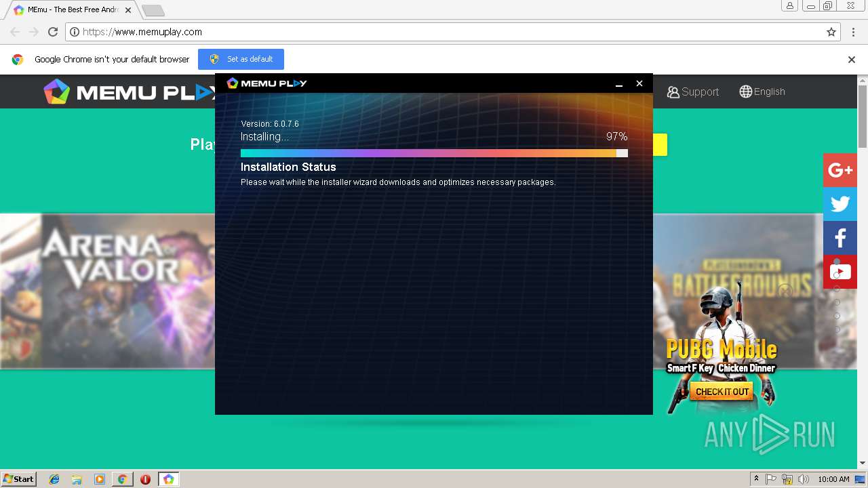Click the CHECK IT OUT button
Image resolution: width=868 pixels, height=488 pixels.
[x=722, y=392]
